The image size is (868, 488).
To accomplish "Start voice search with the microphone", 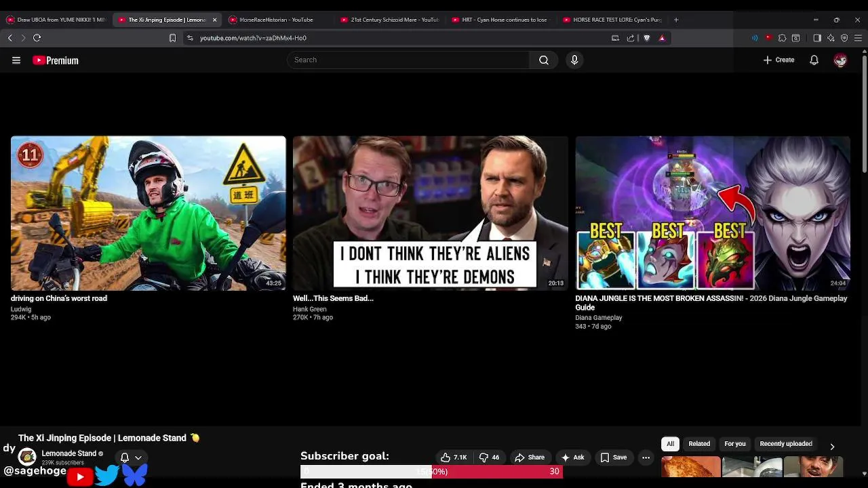I will click(574, 60).
